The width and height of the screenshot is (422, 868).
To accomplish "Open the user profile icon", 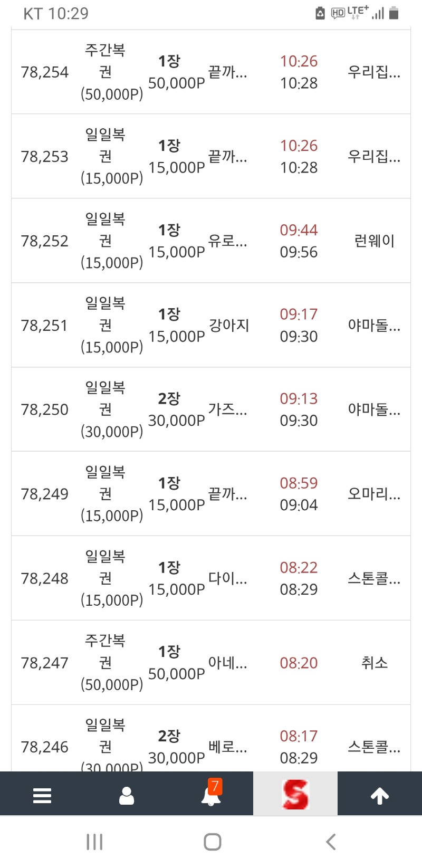I will coord(127,795).
